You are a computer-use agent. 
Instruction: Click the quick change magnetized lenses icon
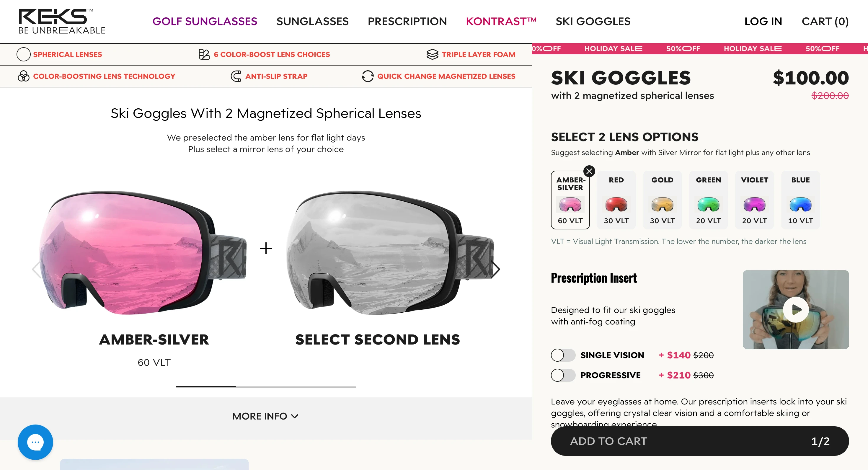tap(368, 76)
